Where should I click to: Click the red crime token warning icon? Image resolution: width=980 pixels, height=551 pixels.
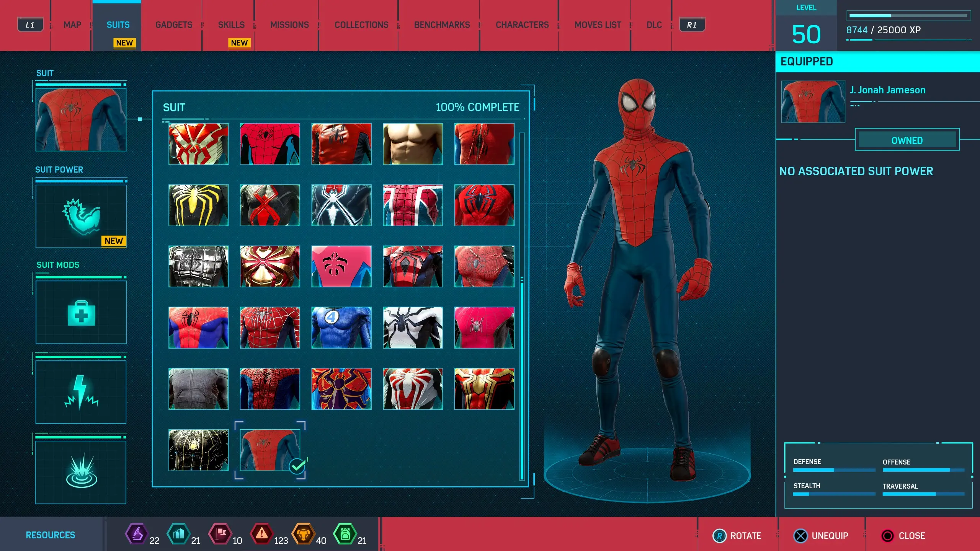261,534
